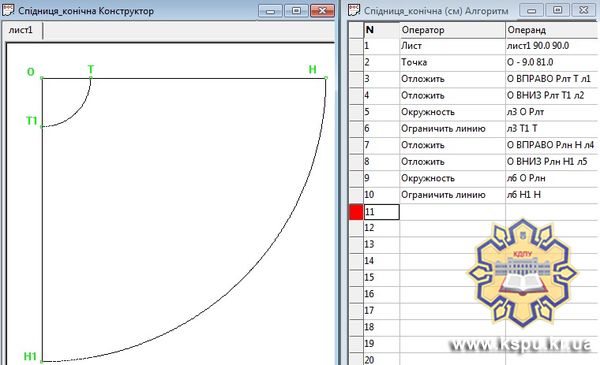
Task: Maximize the Алгоритм window
Action: [558, 10]
